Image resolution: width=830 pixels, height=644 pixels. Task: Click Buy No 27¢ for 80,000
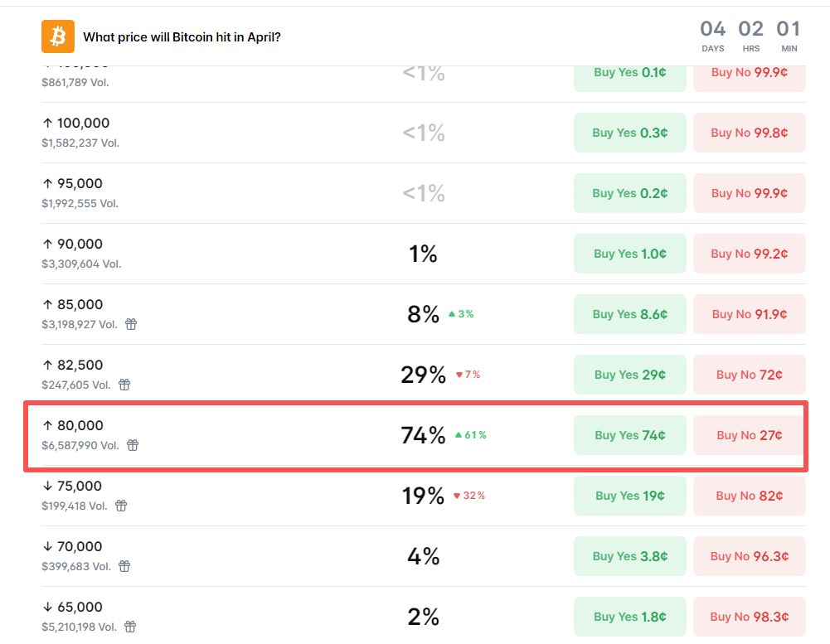749,435
